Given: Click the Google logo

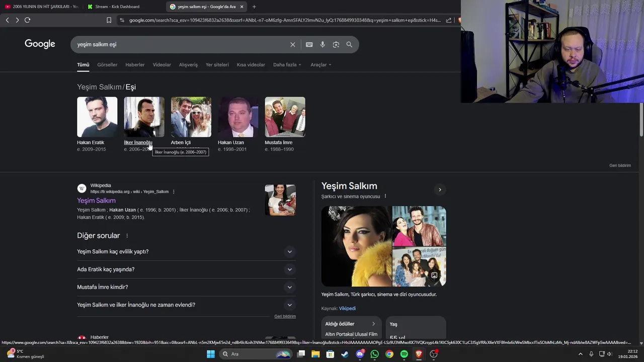Looking at the screenshot, I should (x=40, y=44).
